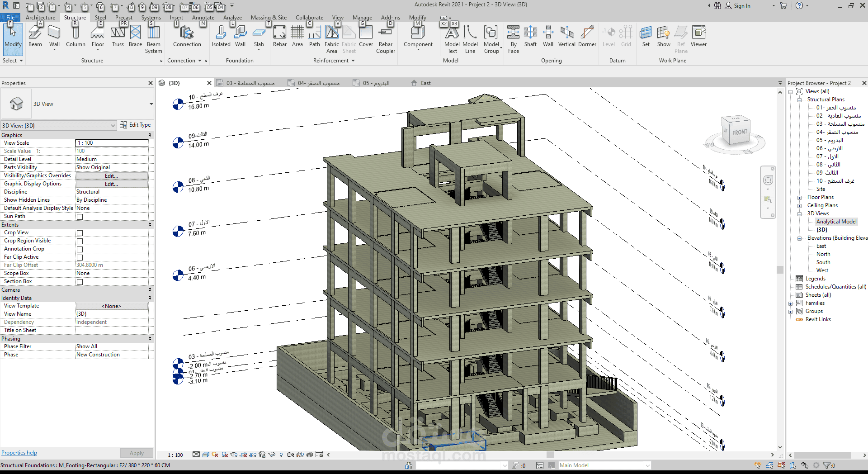Click the Model Text tool
The width and height of the screenshot is (868, 474).
pyautogui.click(x=452, y=39)
